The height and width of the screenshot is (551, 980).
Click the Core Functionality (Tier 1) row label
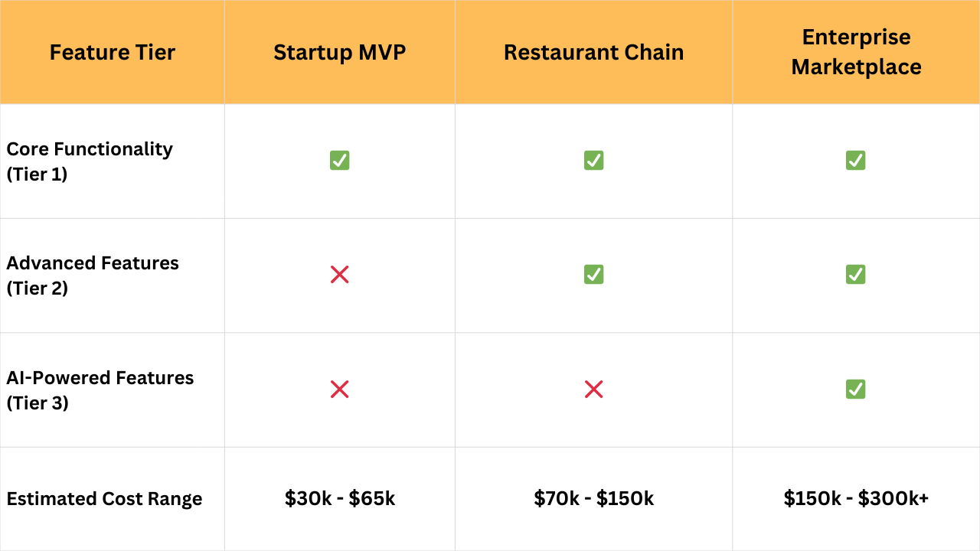pos(90,161)
